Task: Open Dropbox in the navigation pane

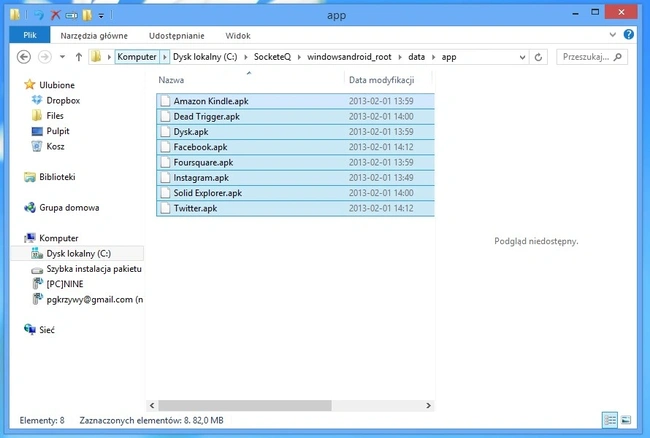Action: tap(56, 100)
